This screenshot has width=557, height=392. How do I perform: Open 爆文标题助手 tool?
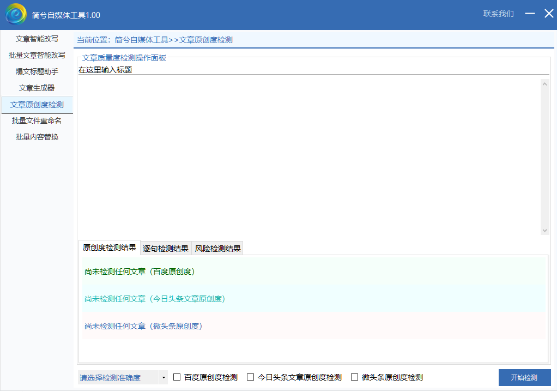click(37, 72)
